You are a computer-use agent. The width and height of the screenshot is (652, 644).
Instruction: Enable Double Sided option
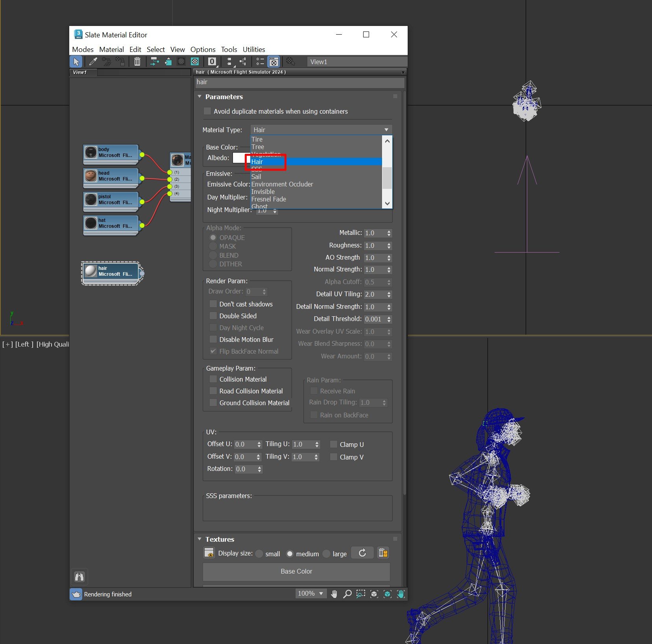point(213,316)
